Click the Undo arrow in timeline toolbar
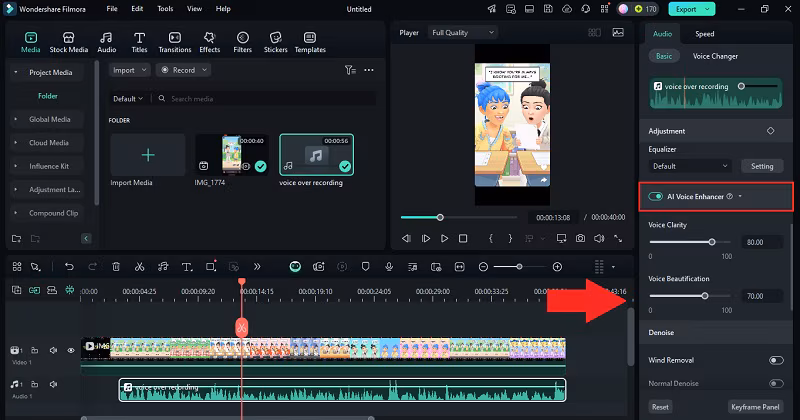 point(69,267)
